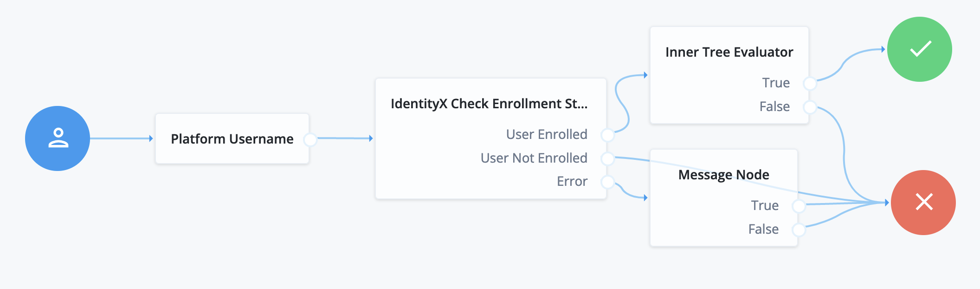
Task: Click the False label in Message Node
Action: (x=763, y=230)
